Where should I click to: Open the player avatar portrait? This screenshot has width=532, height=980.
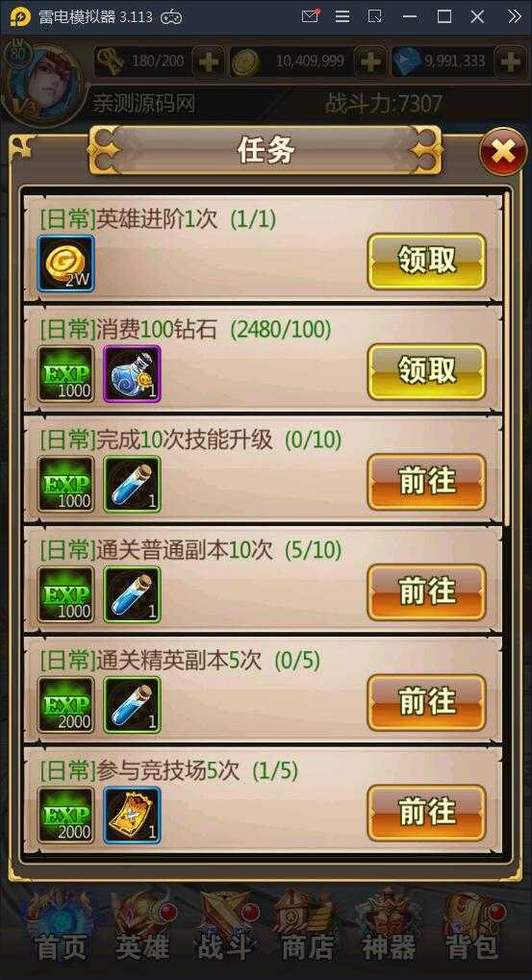point(42,85)
